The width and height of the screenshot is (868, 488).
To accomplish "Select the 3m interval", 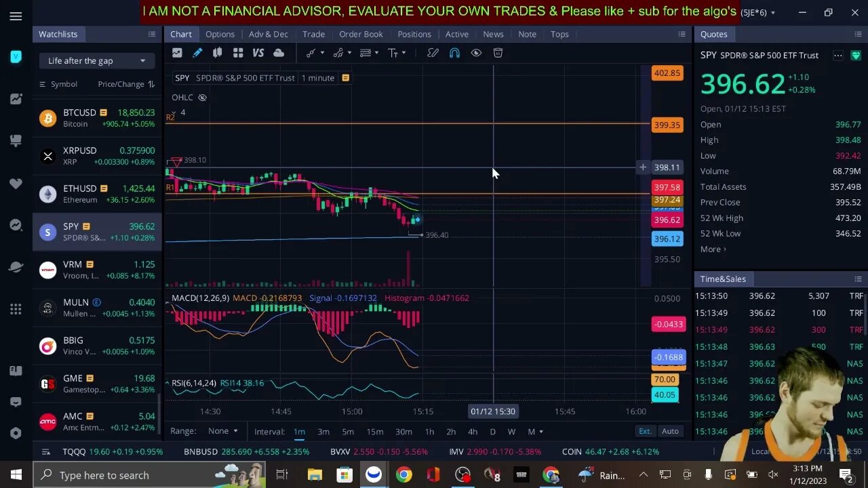I will click(x=323, y=432).
